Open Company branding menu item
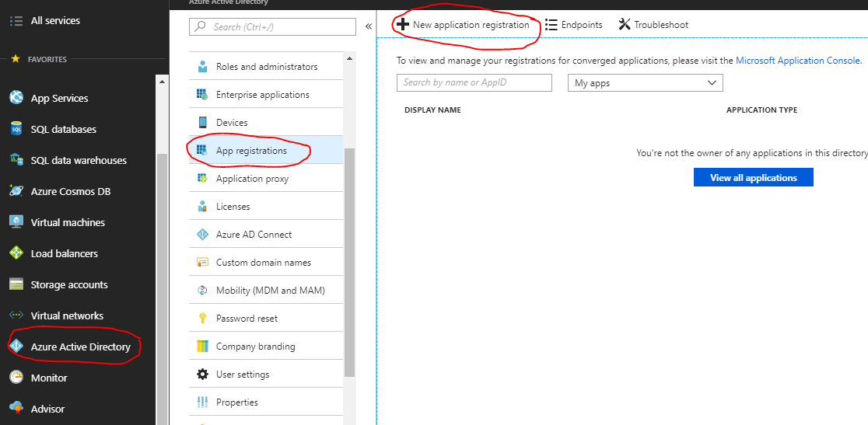This screenshot has height=425, width=868. [266, 347]
